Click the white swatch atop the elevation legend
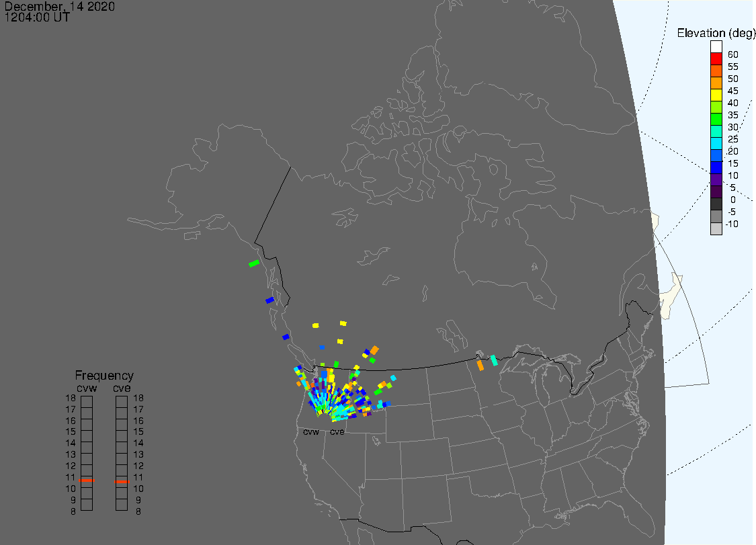 coord(716,47)
